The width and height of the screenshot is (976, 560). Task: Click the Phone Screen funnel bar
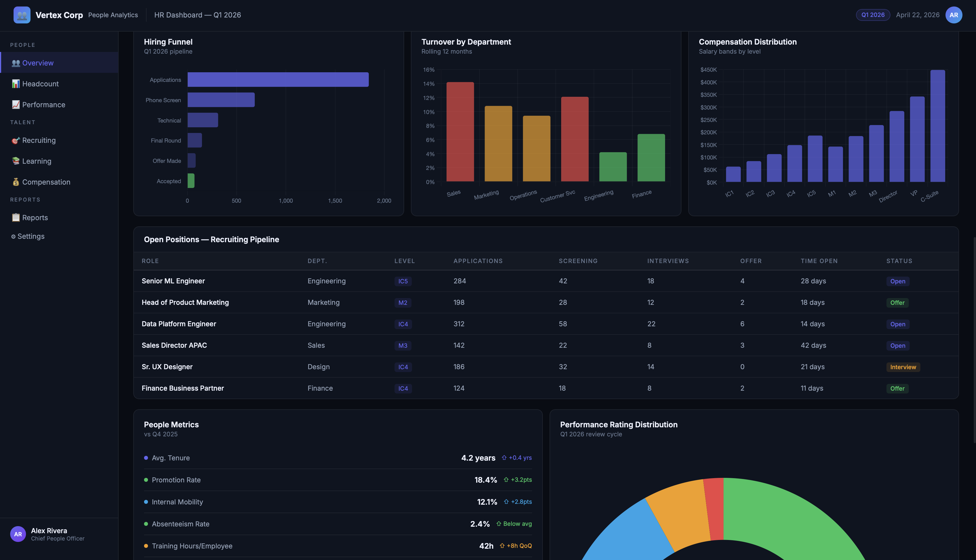coord(221,100)
